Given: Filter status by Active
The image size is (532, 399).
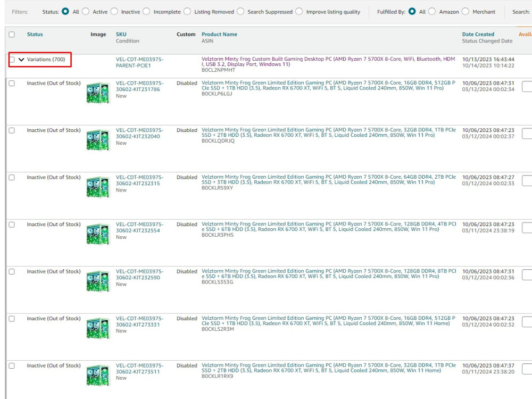Looking at the screenshot, I should tap(86, 12).
